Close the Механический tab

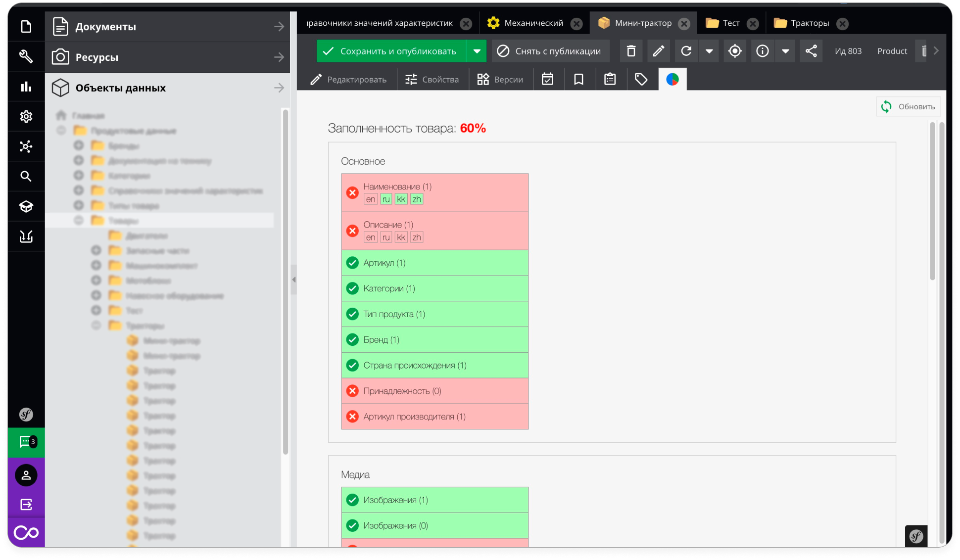pos(576,23)
